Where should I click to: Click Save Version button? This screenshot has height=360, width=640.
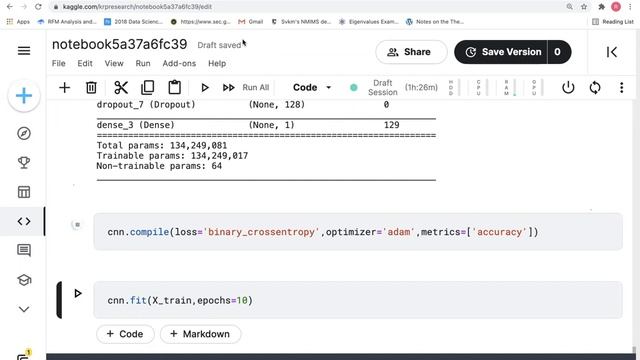tap(501, 52)
